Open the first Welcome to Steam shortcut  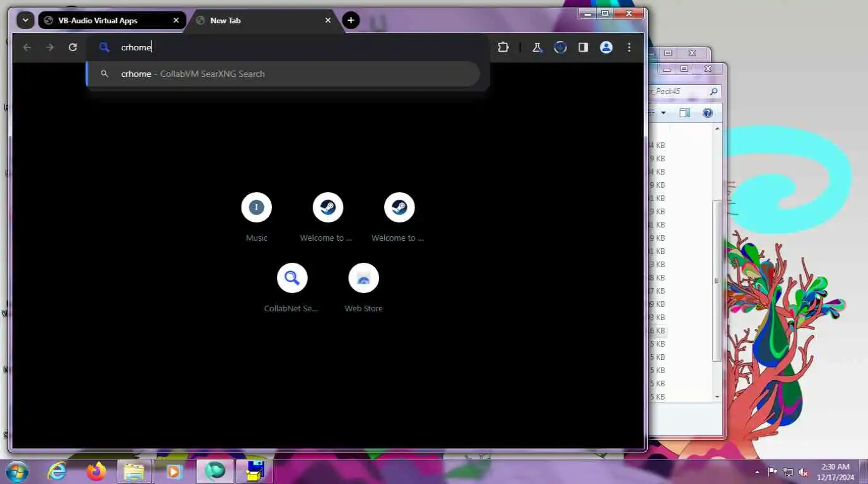pyautogui.click(x=327, y=217)
